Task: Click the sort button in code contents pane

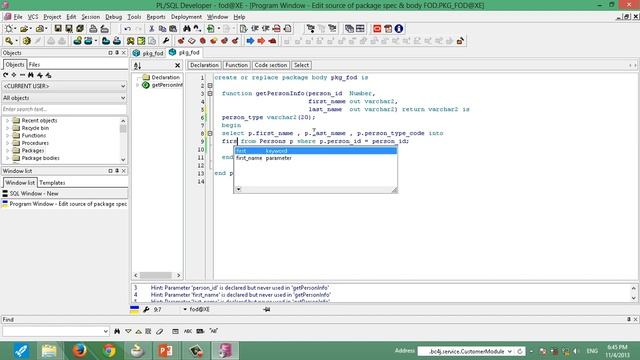Action: 137,65
